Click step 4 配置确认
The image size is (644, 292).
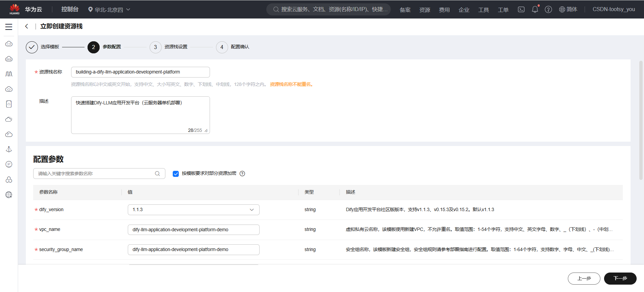coord(233,47)
